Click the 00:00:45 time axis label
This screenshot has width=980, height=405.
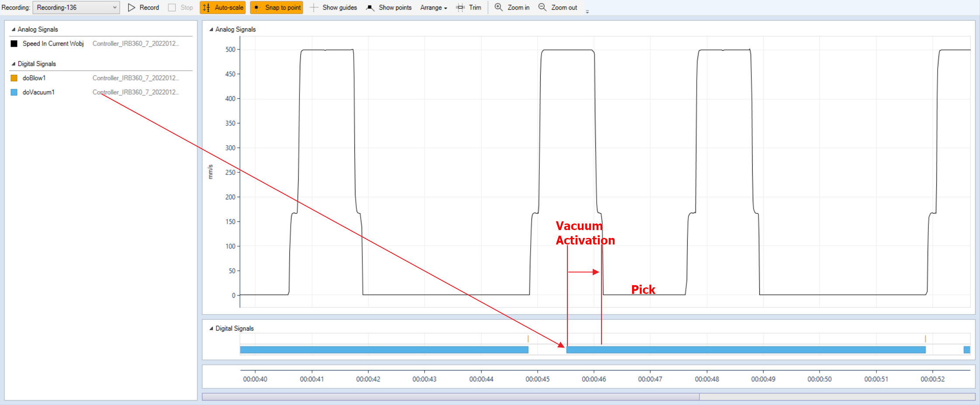point(537,379)
